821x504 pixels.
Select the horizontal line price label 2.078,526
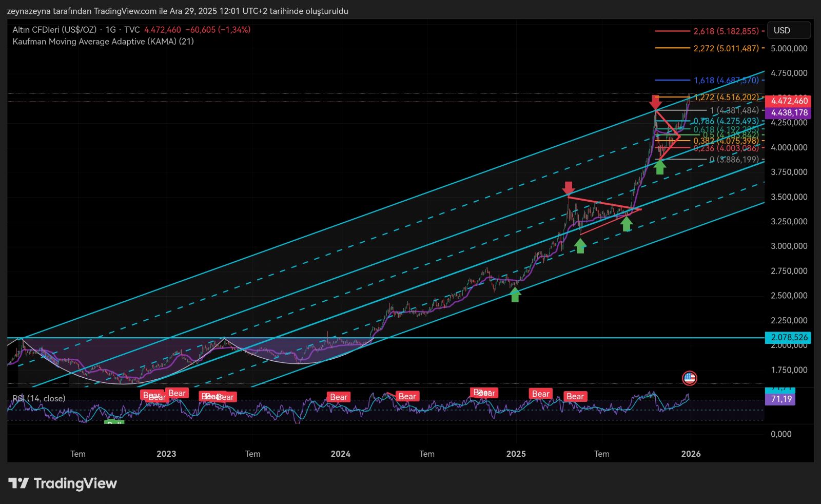point(789,338)
